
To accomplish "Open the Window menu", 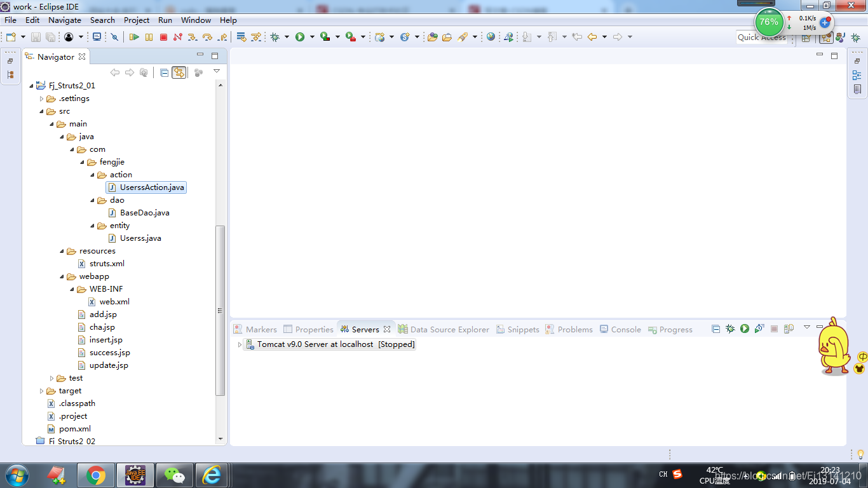I will [x=196, y=20].
